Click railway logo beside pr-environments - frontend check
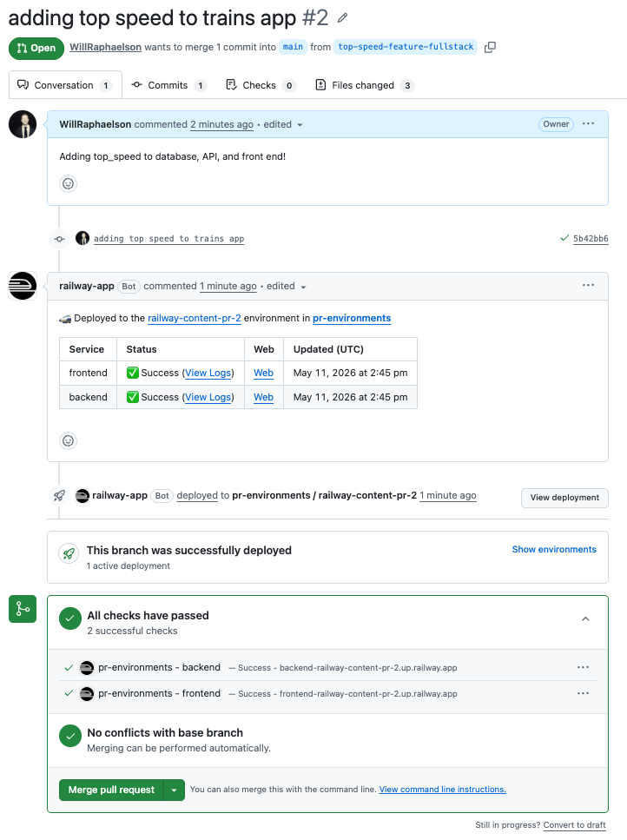 87,694
